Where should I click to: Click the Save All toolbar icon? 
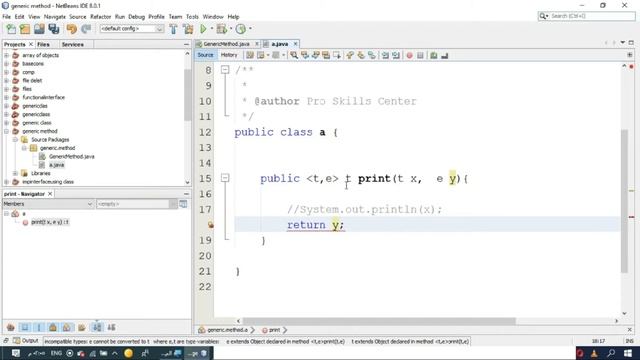click(53, 29)
